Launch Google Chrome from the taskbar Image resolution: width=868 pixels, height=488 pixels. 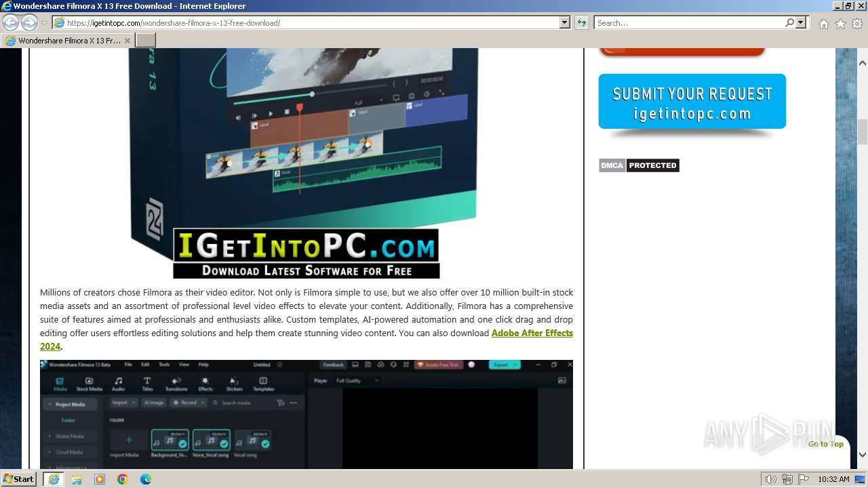point(123,479)
